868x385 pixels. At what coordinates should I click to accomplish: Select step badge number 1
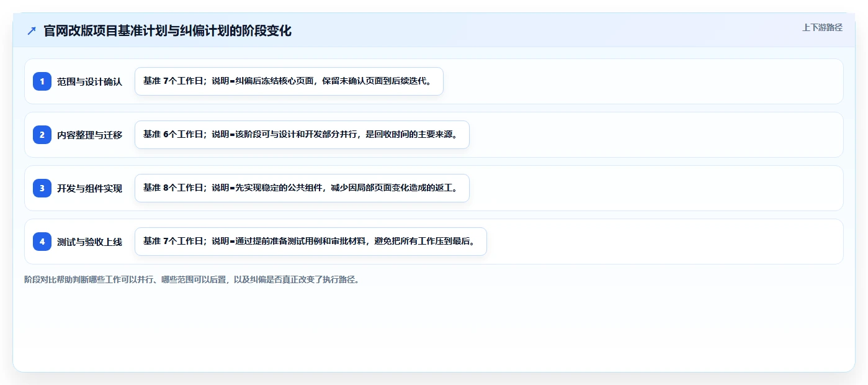[42, 81]
